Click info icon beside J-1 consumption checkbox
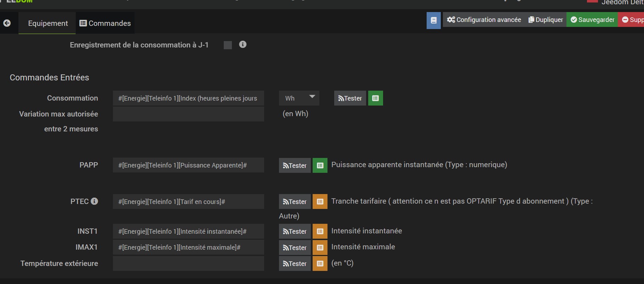The image size is (644, 284). [243, 45]
